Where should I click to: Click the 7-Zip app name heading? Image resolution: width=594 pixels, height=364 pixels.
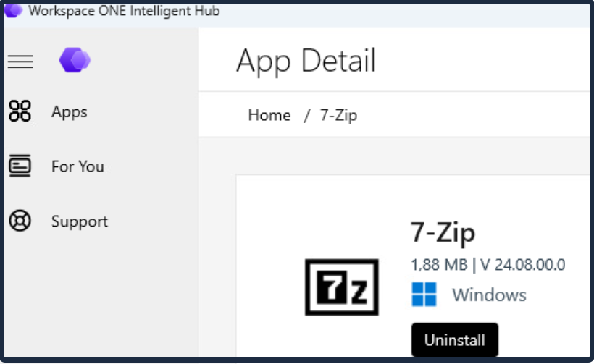443,232
